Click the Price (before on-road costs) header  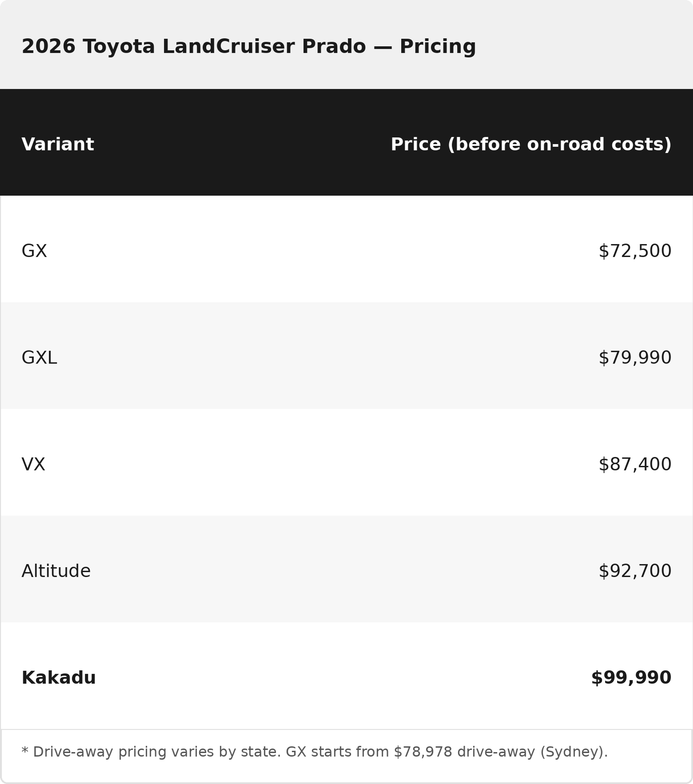[531, 144]
